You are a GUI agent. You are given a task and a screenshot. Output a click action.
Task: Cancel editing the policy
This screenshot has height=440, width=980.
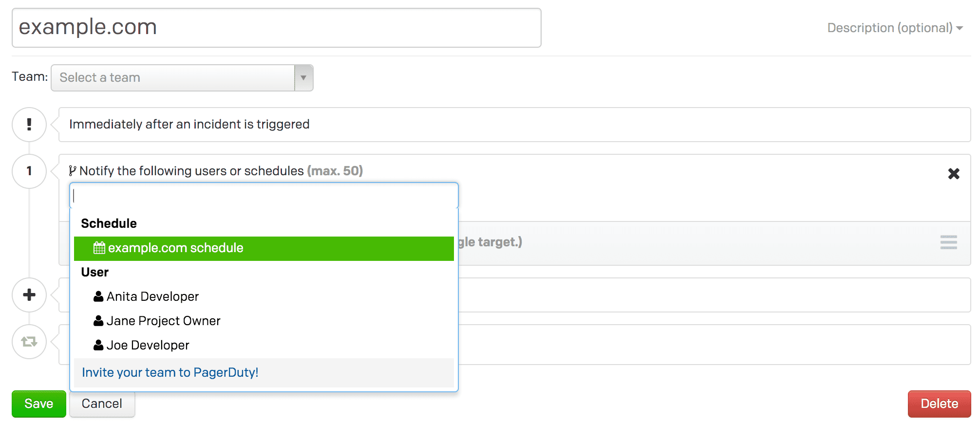[102, 403]
